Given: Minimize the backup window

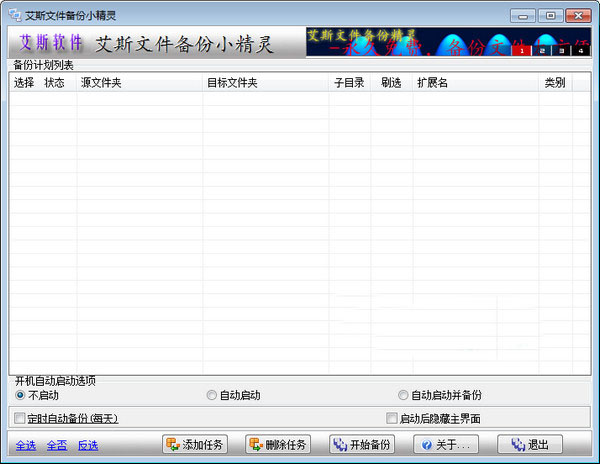Looking at the screenshot, I should coord(523,16).
